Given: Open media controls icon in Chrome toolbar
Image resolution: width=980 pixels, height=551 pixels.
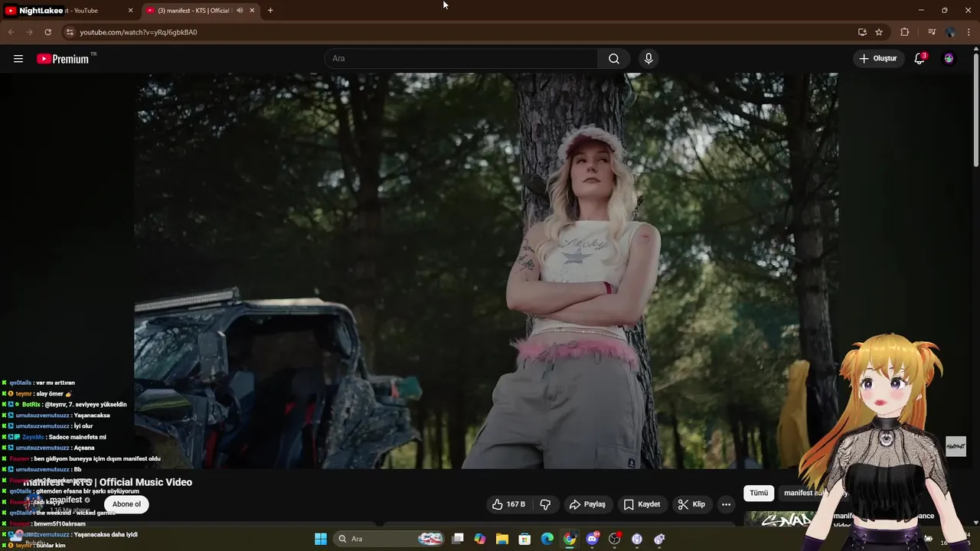Looking at the screenshot, I should (932, 32).
